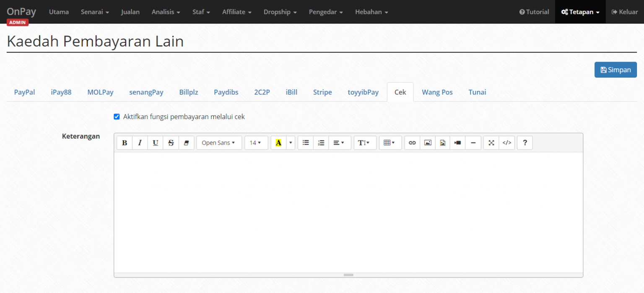Uncheck Aktifkan fungsi pembayaran melalui cek
644x293 pixels.
point(117,117)
